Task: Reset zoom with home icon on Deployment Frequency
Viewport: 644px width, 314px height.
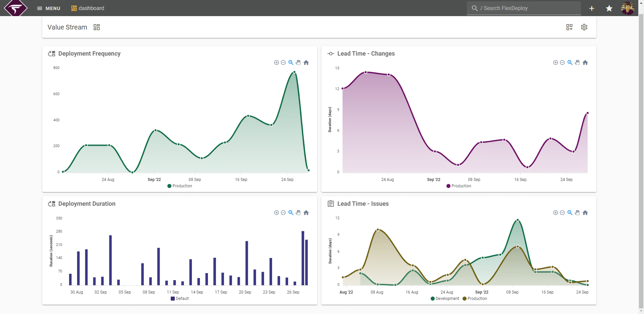Action: (x=306, y=63)
